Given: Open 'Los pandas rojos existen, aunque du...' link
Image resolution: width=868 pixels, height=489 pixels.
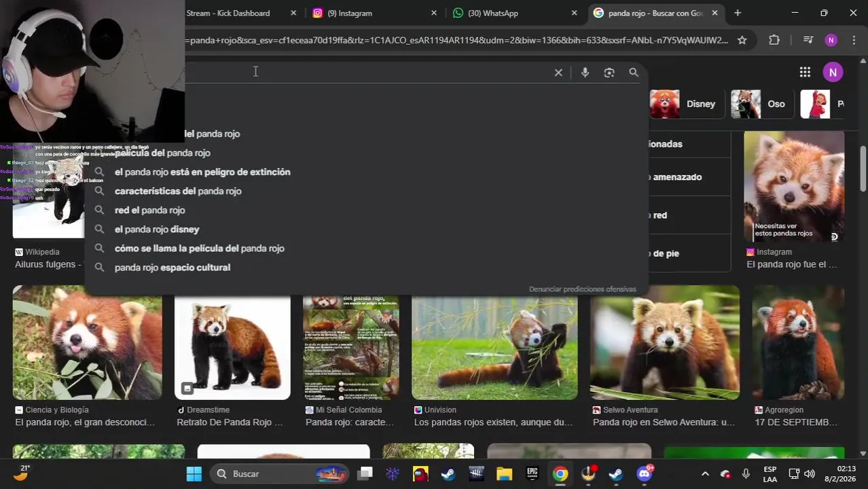Looking at the screenshot, I should click(x=493, y=422).
